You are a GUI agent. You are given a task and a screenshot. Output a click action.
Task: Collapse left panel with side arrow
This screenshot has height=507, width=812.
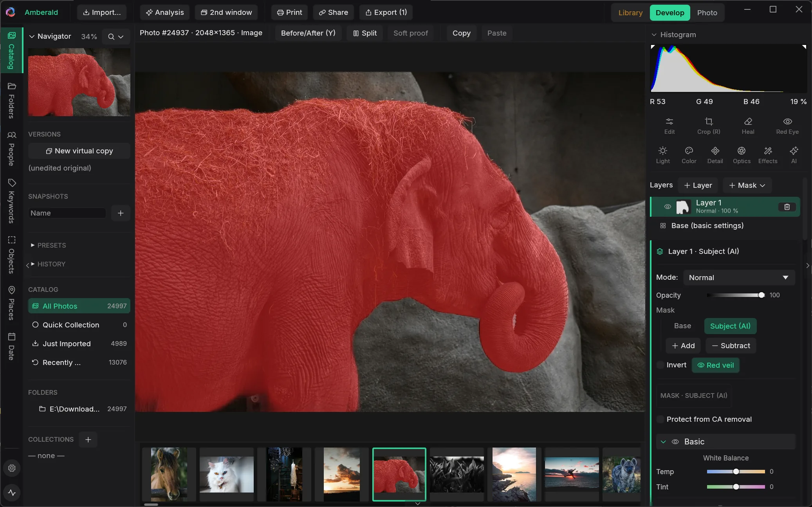pos(27,265)
